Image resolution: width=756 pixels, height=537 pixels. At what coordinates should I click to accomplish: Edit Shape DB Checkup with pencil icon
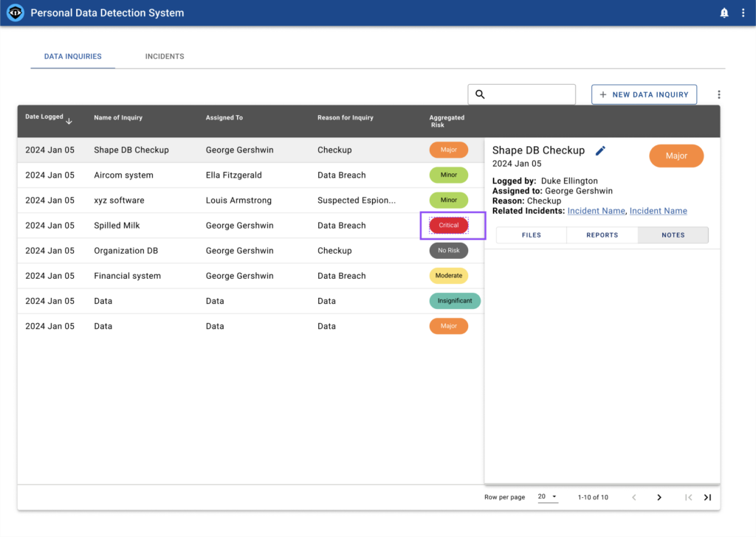point(600,150)
